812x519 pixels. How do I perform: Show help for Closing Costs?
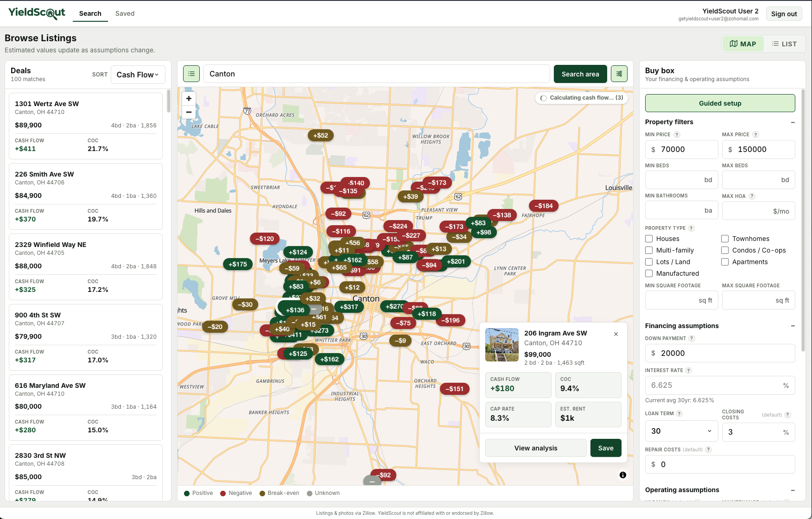point(787,415)
